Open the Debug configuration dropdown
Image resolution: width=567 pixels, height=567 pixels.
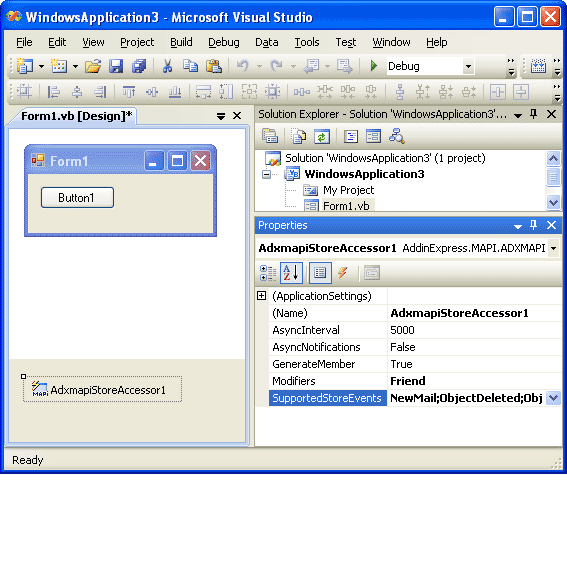pyautogui.click(x=468, y=66)
